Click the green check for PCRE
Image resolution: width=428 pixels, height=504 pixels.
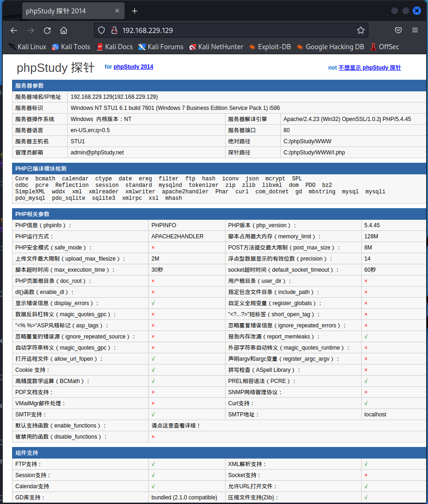tap(366, 381)
